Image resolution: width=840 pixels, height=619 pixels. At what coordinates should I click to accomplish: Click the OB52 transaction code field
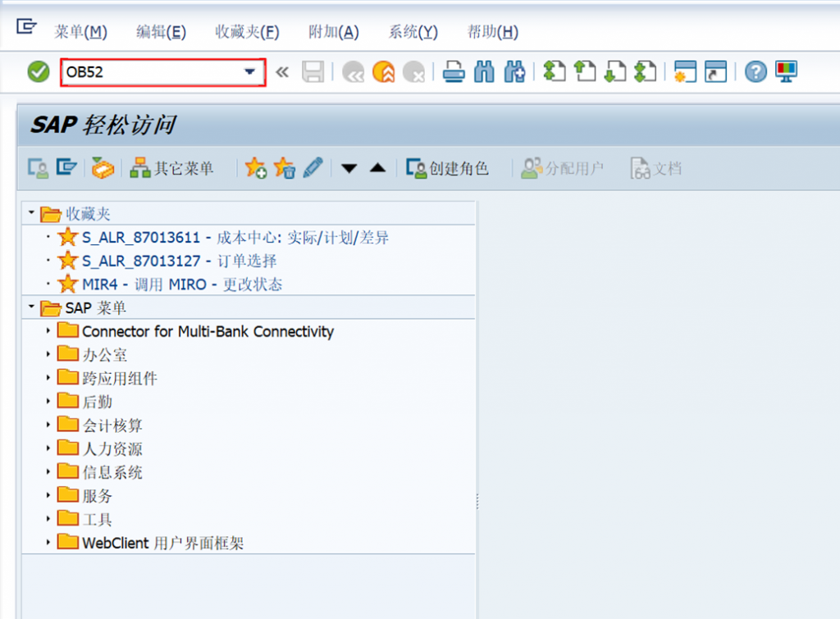click(163, 72)
